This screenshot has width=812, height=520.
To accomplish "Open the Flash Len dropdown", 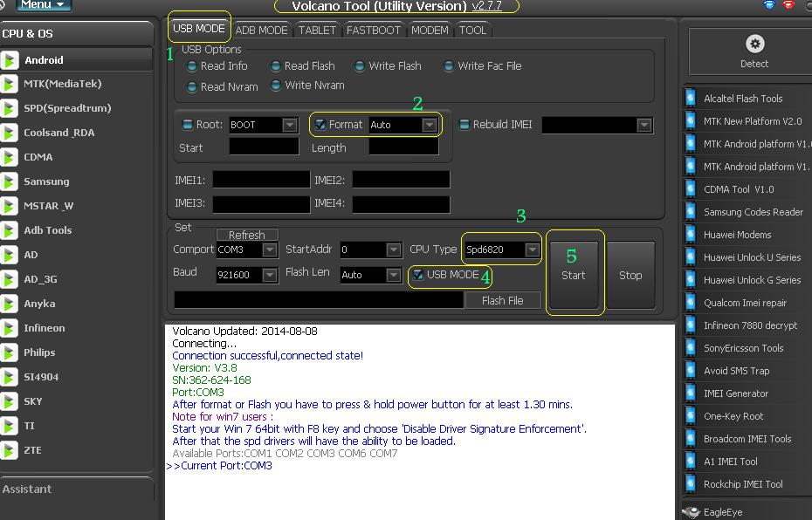I will tap(394, 275).
